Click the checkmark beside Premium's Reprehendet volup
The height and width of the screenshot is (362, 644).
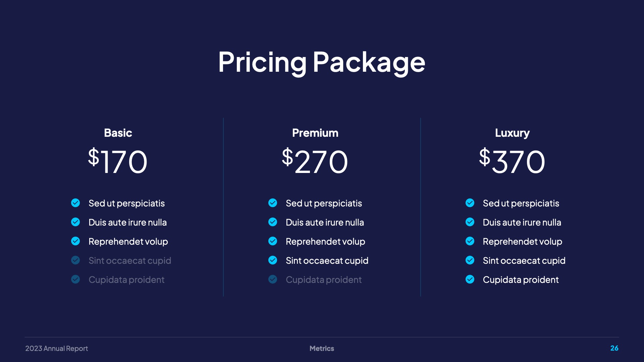[273, 241]
